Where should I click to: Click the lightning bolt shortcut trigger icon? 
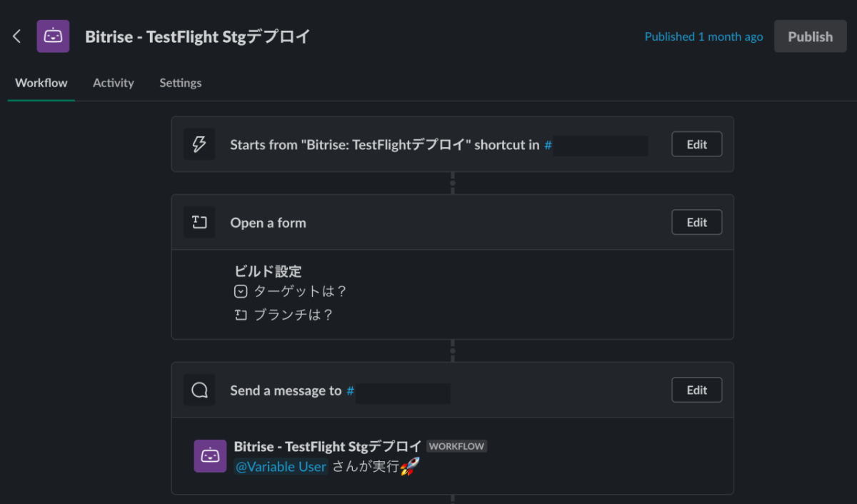point(199,144)
